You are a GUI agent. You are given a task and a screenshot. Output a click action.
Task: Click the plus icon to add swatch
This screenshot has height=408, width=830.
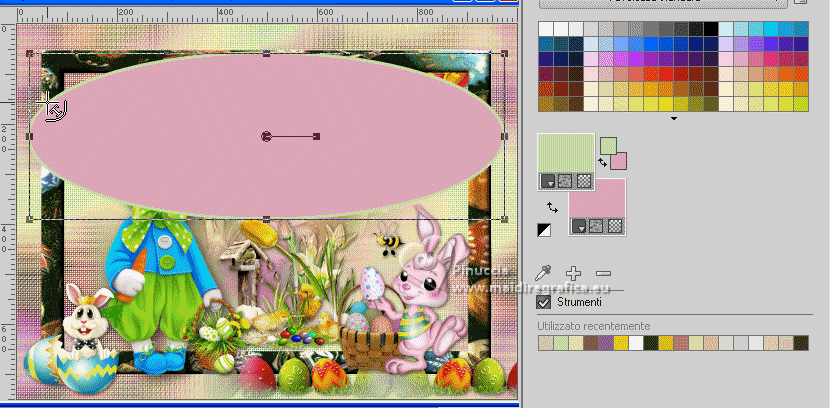pyautogui.click(x=573, y=274)
